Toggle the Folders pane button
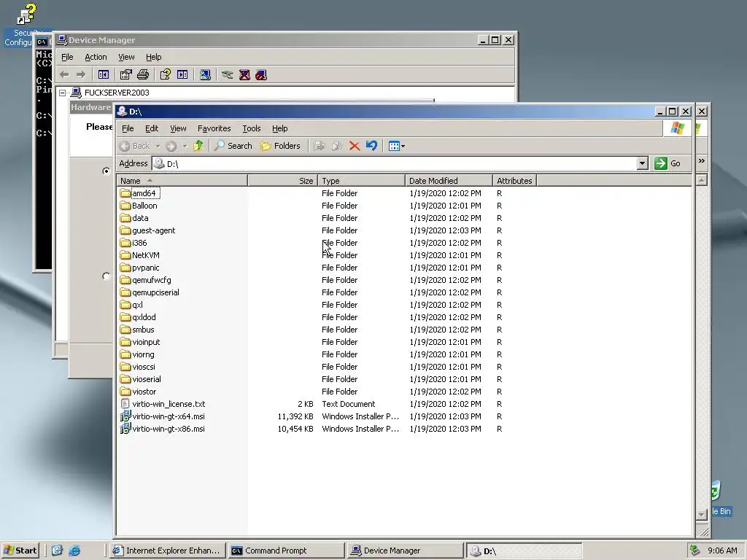 tap(280, 146)
